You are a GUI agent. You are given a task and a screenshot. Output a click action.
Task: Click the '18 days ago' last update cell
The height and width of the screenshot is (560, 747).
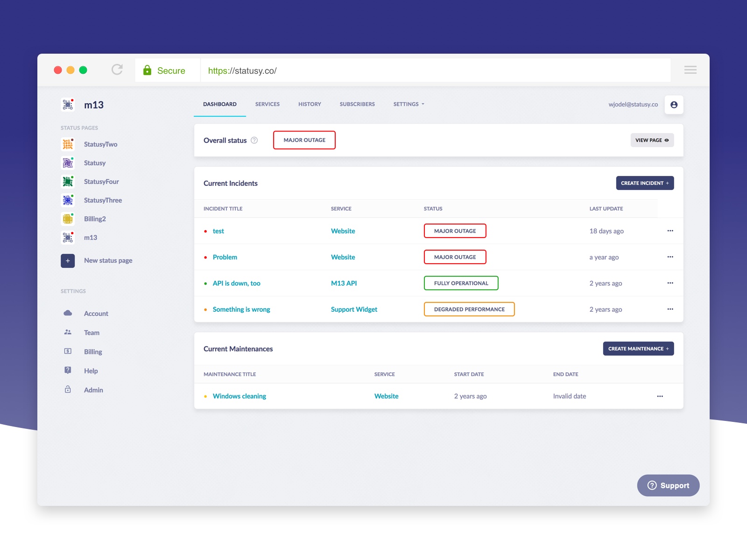[x=606, y=231]
